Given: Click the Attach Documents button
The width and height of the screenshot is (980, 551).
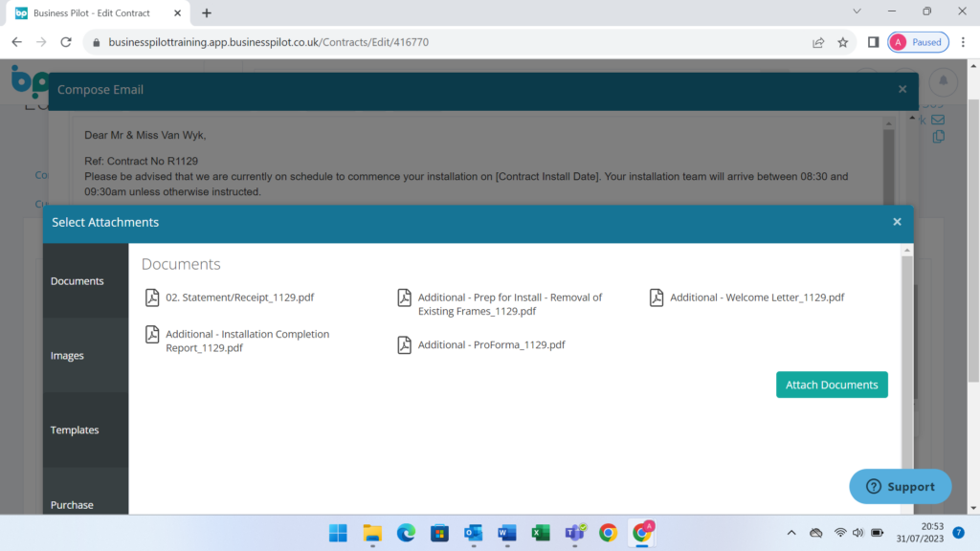Looking at the screenshot, I should 832,385.
